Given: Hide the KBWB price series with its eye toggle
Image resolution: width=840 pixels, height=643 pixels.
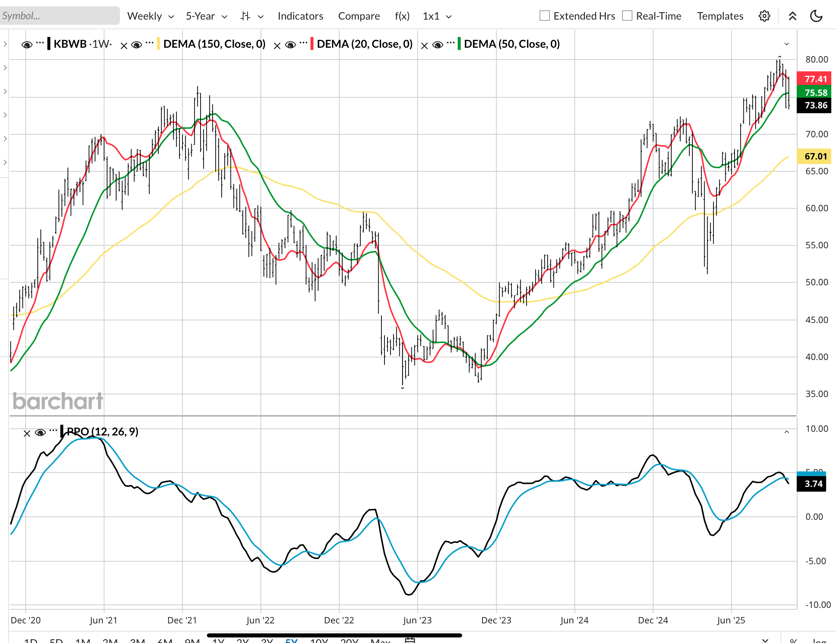Looking at the screenshot, I should (x=27, y=44).
